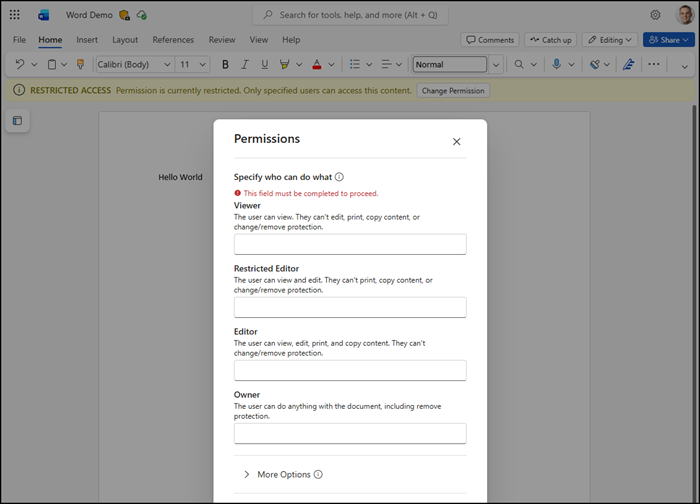Image resolution: width=700 pixels, height=504 pixels.
Task: Select the Format Painter icon
Action: coord(80,64)
